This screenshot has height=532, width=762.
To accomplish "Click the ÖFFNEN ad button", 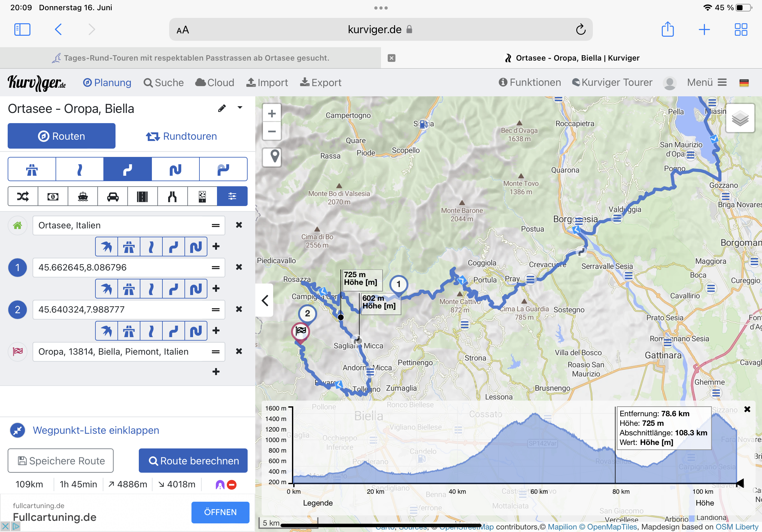I will (220, 513).
